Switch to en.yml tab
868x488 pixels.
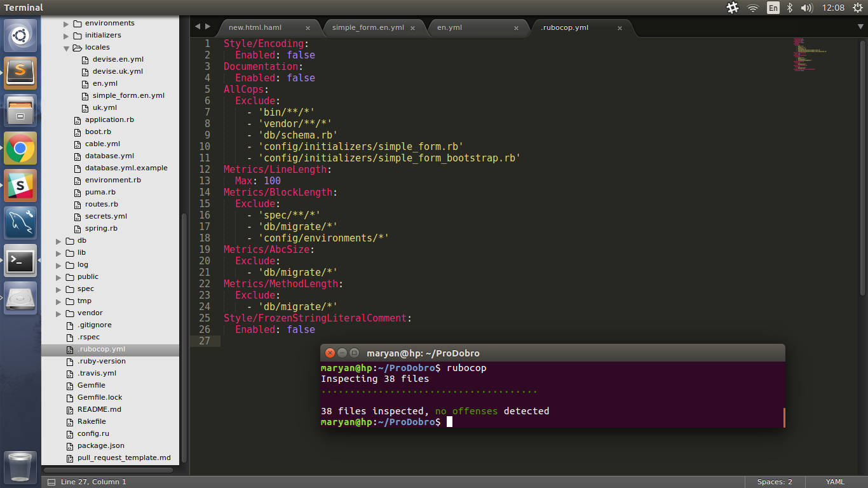coord(449,27)
